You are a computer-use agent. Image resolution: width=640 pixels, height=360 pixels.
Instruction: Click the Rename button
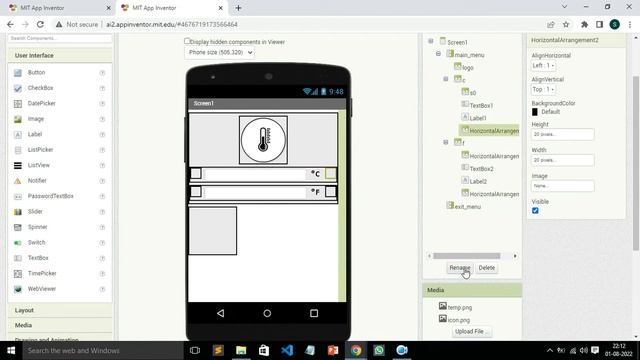(460, 268)
